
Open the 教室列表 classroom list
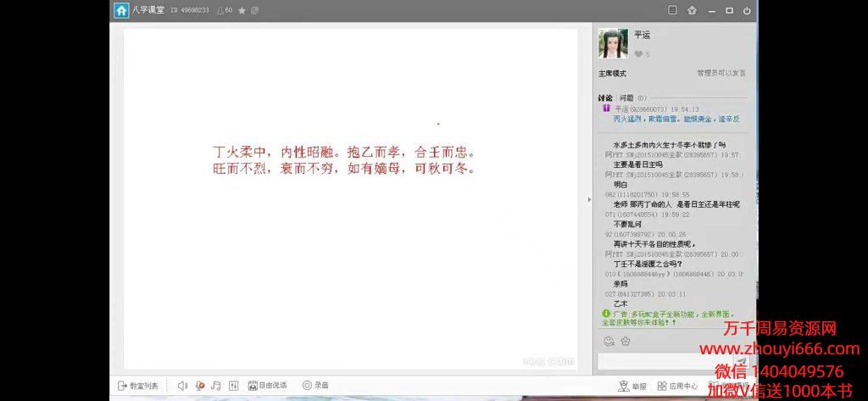point(137,386)
